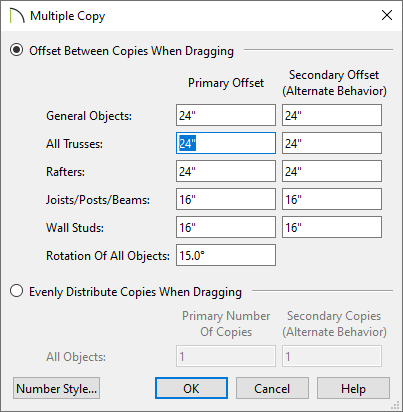Click Rafters secondary offset field
This screenshot has width=403, height=412.
click(x=332, y=171)
